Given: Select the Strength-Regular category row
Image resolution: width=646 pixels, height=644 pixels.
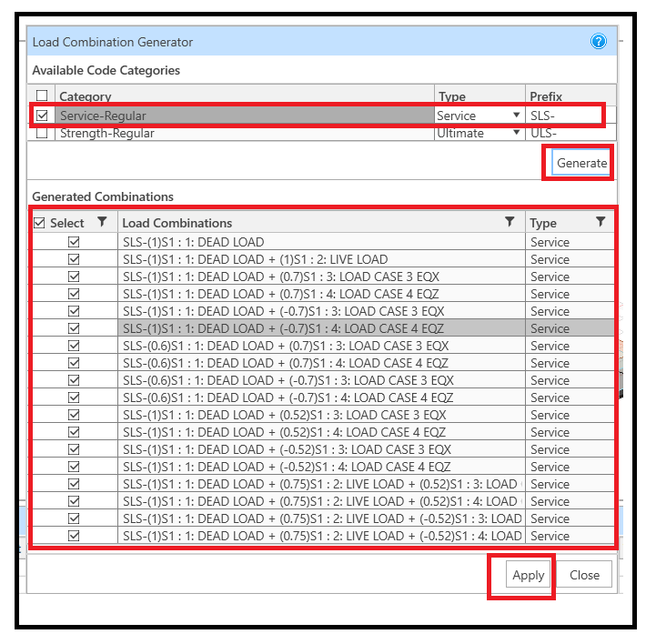Looking at the screenshot, I should coord(245,133).
